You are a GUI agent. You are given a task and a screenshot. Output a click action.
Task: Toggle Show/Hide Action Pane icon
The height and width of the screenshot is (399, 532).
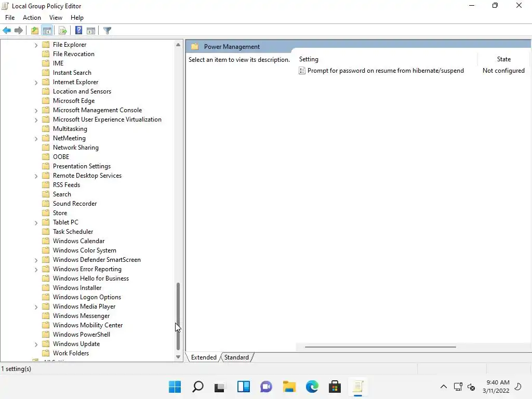pos(91,31)
